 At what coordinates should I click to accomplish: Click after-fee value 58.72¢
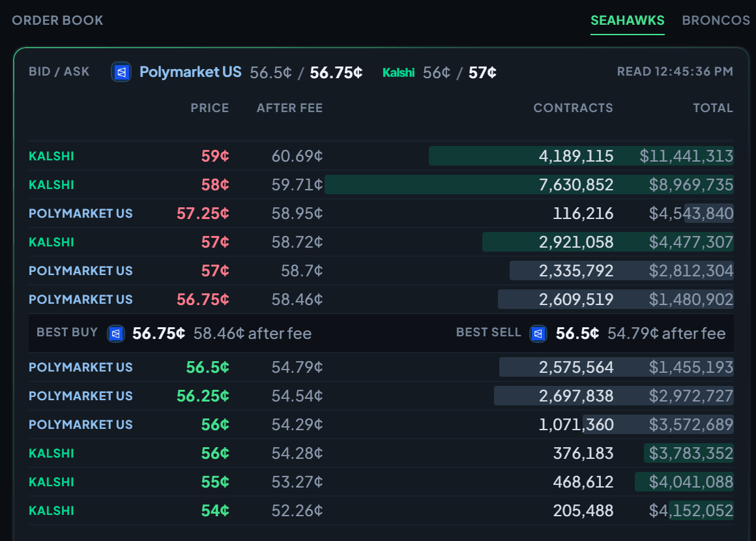tap(297, 242)
